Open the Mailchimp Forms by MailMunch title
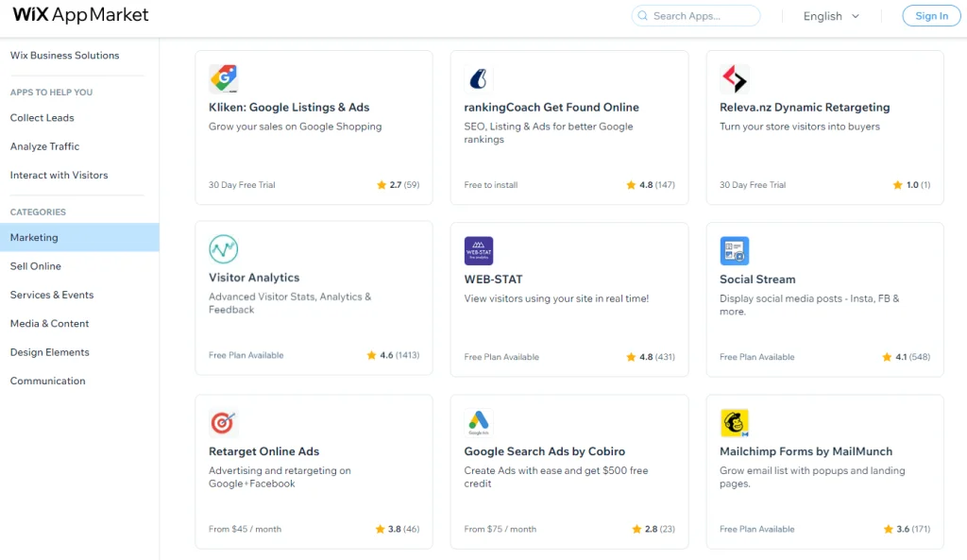 click(806, 451)
